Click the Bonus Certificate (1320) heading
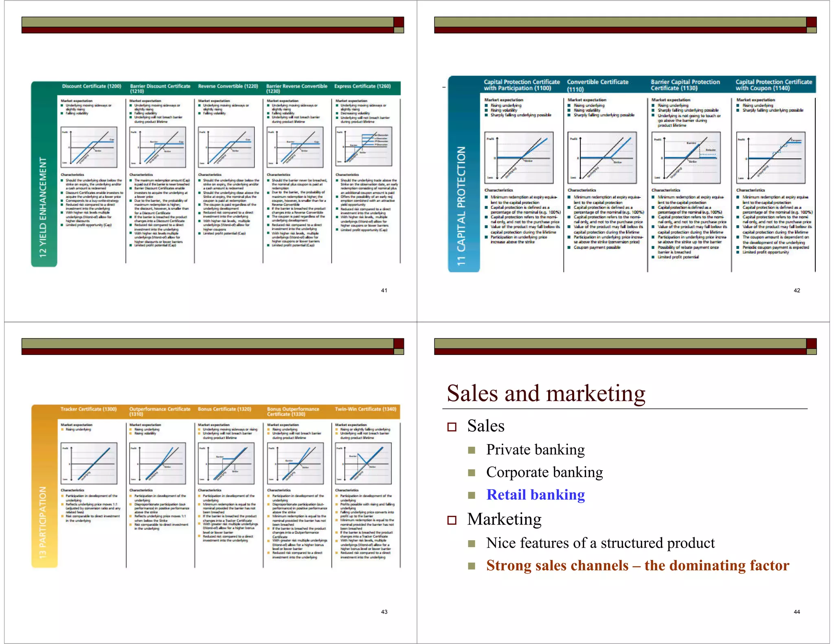This screenshot has width=834, height=644. tap(224, 409)
